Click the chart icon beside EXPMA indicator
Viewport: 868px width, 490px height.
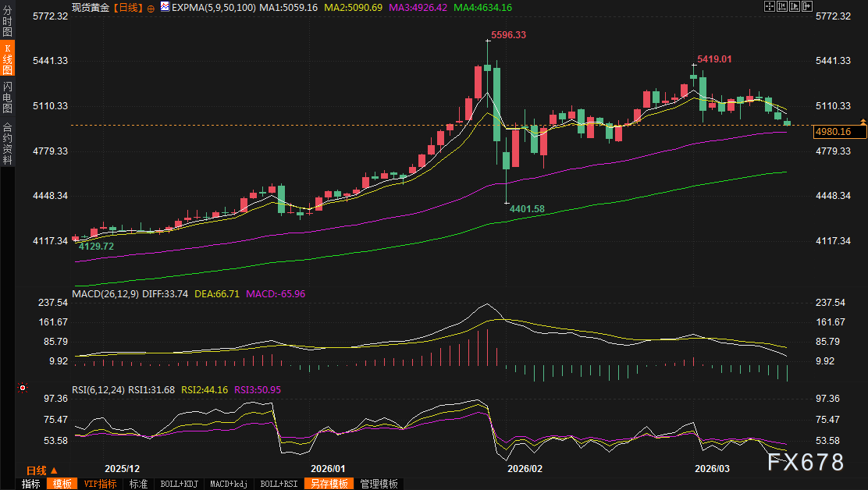pyautogui.click(x=165, y=7)
